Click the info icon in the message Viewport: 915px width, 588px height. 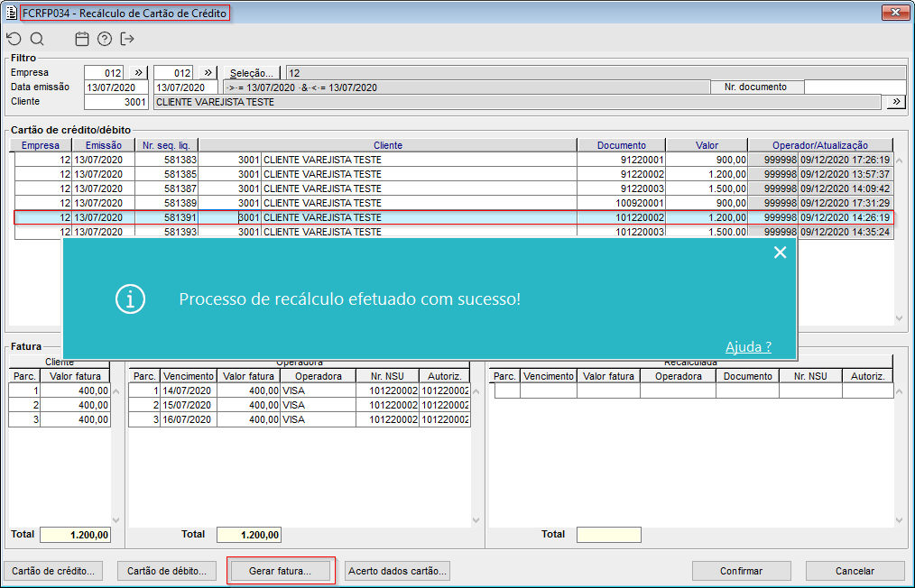[130, 299]
